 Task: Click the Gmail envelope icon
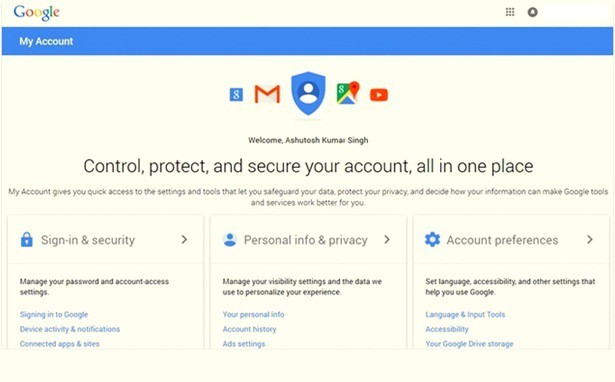pyautogui.click(x=267, y=94)
